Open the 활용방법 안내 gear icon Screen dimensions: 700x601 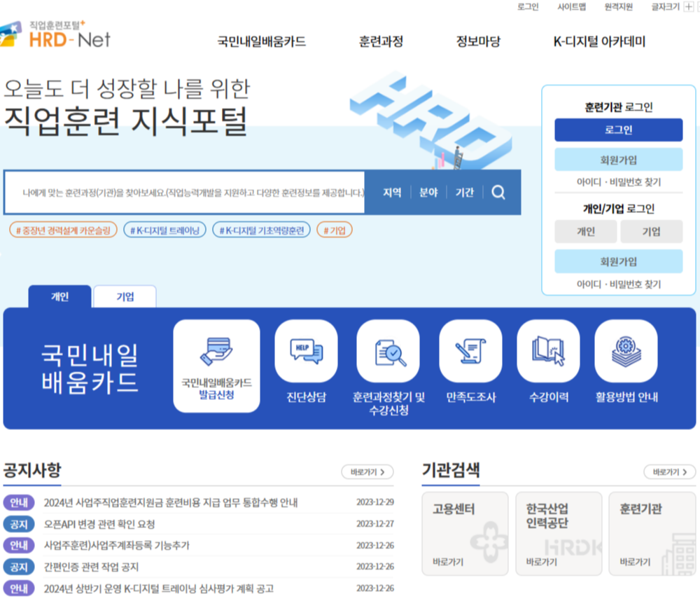626,351
